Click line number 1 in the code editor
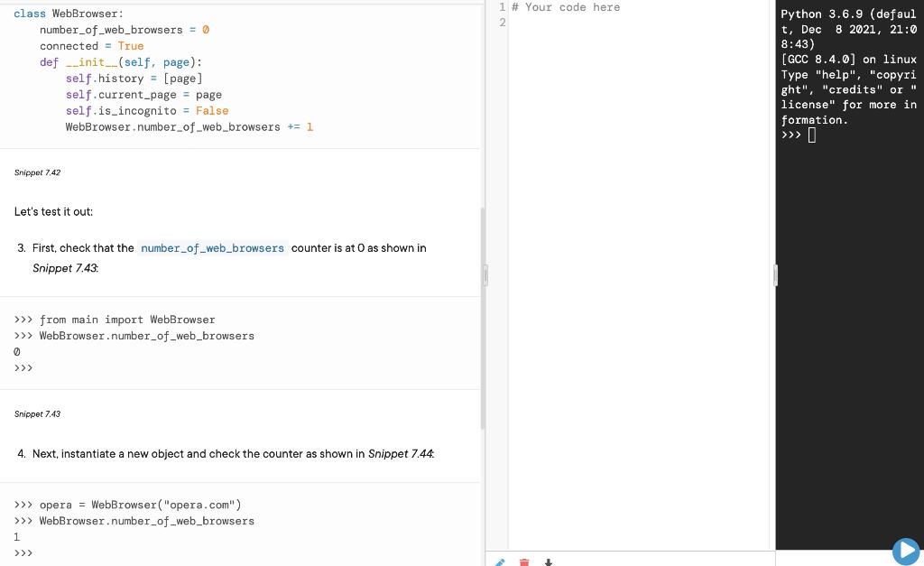This screenshot has height=566, width=924. coord(502,7)
